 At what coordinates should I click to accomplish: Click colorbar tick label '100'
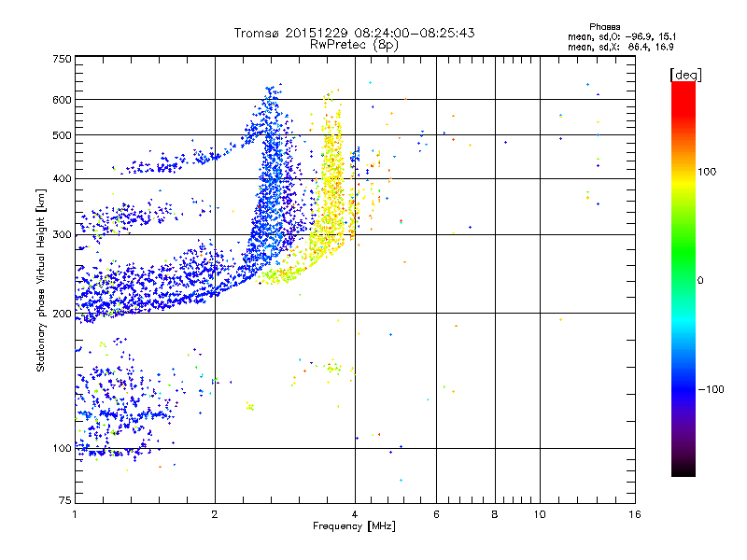click(x=707, y=172)
